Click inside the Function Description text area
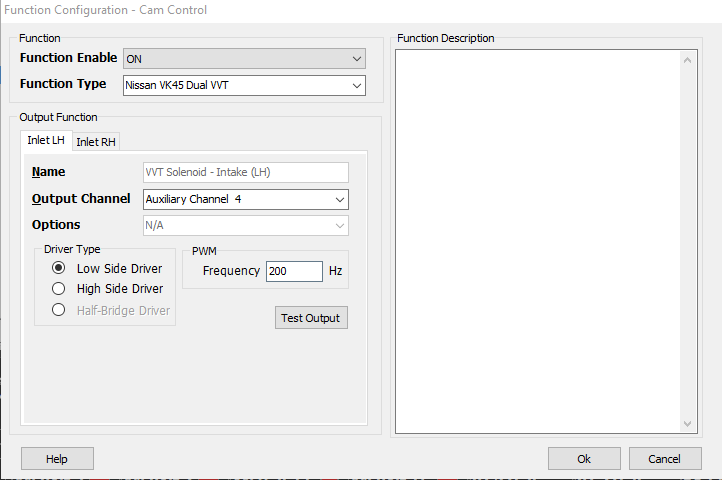Screen dimensions: 722x480 tap(537, 240)
